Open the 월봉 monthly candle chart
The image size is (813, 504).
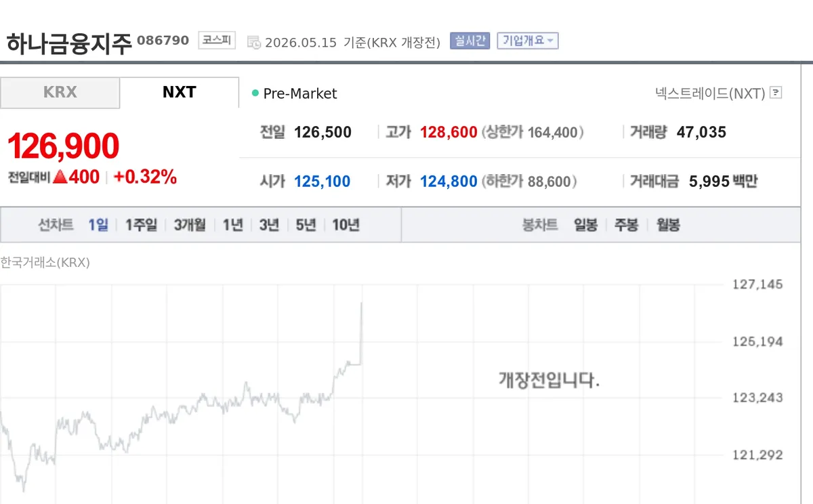[668, 225]
